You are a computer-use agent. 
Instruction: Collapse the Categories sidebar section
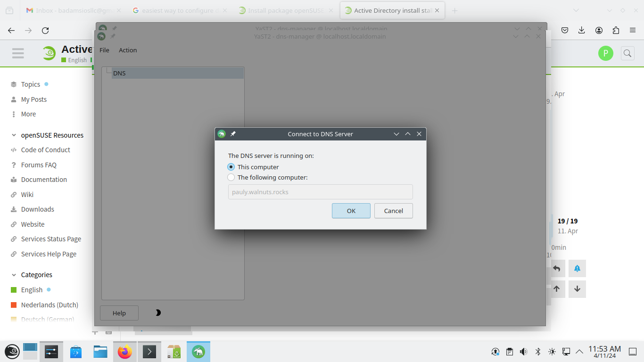tap(14, 275)
